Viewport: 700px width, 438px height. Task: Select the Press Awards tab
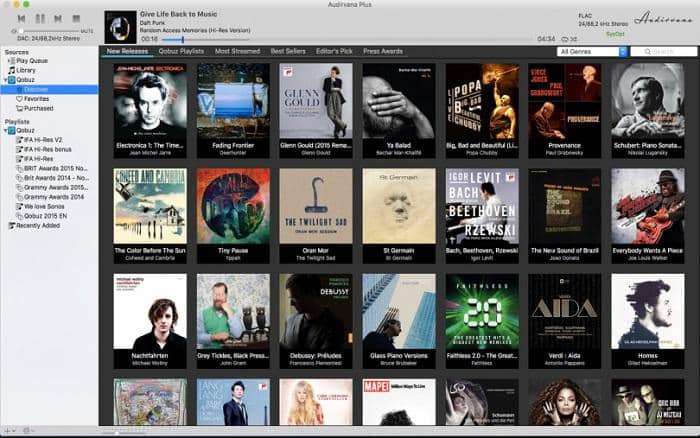coord(383,51)
